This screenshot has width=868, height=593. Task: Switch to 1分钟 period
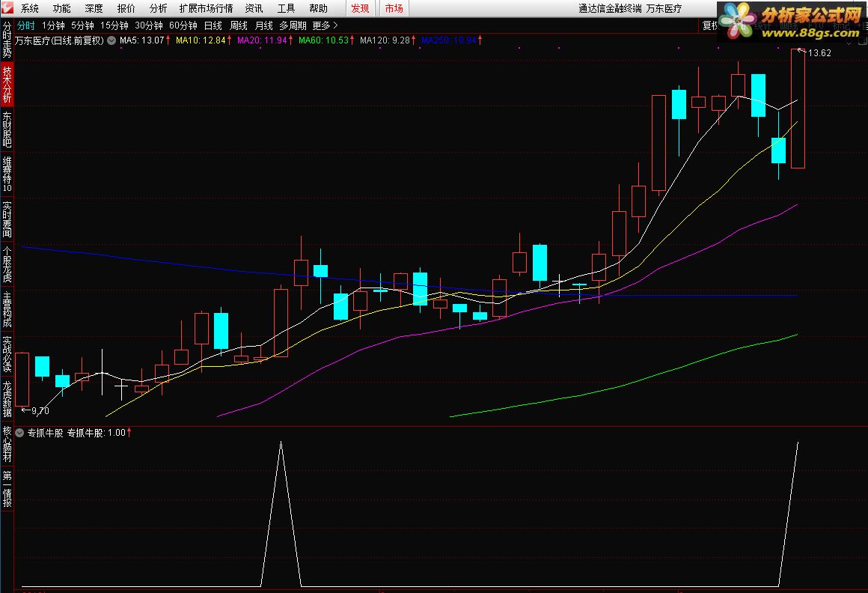(53, 25)
